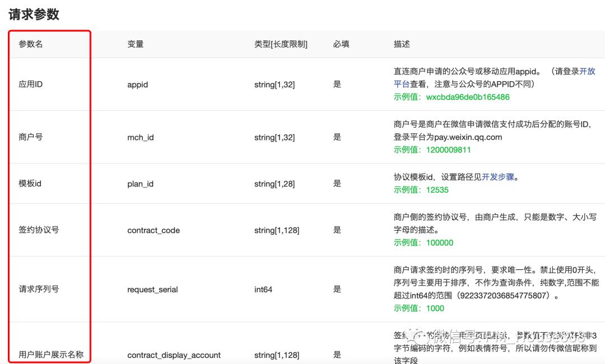Click the 必填 column header
The height and width of the screenshot is (364, 605).
pyautogui.click(x=341, y=44)
